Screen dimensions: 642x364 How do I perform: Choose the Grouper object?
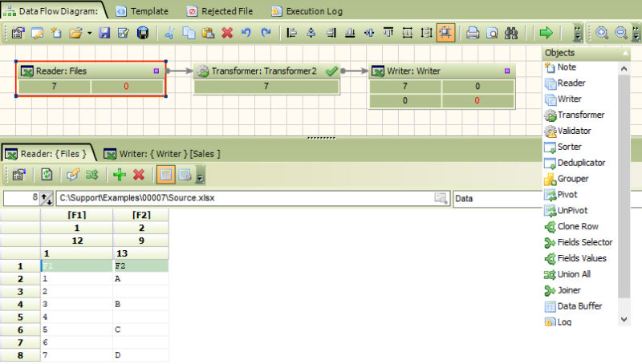(567, 179)
